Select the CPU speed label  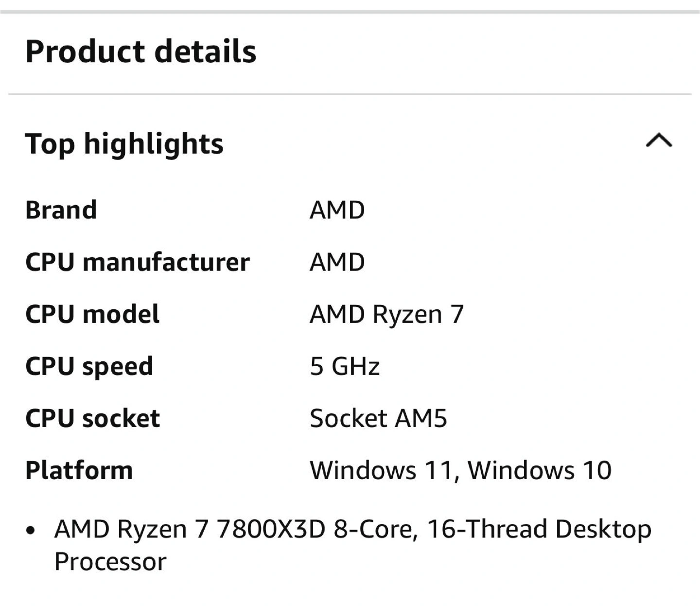point(89,366)
